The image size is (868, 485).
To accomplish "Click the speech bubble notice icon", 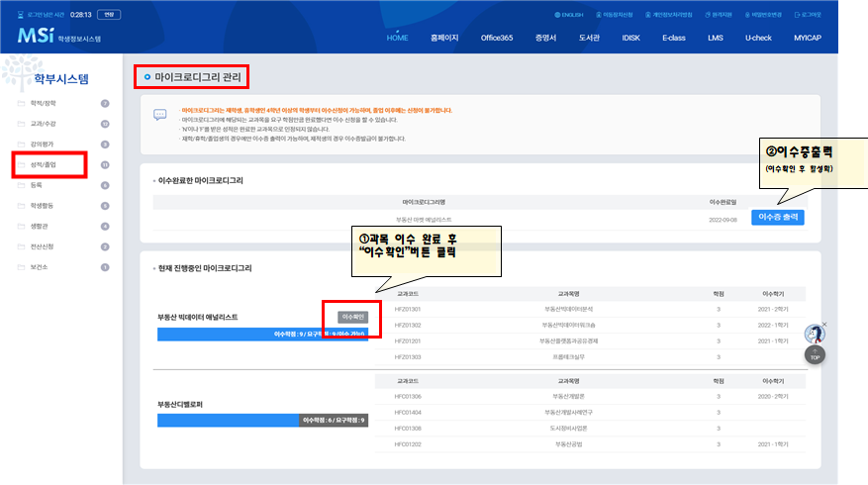I will [x=159, y=115].
